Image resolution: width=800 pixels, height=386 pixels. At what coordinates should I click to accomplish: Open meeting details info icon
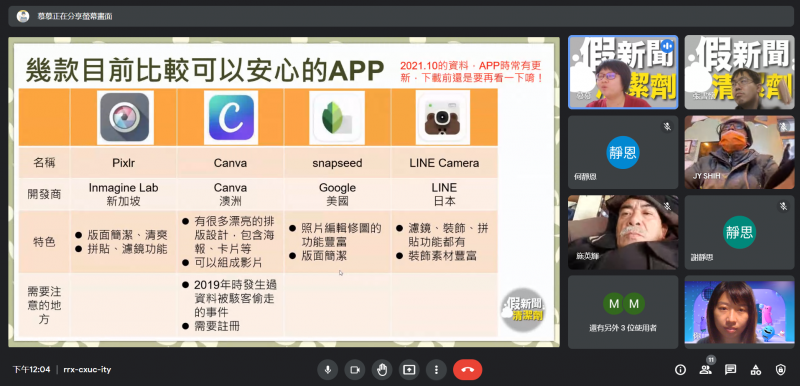point(680,370)
